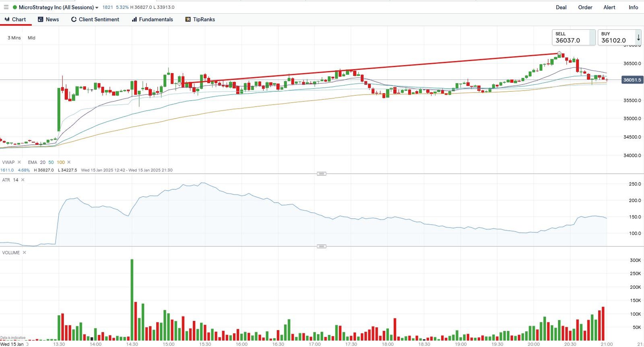Click the down arrow beside BUY price
This screenshot has height=347, width=644.
[638, 38]
